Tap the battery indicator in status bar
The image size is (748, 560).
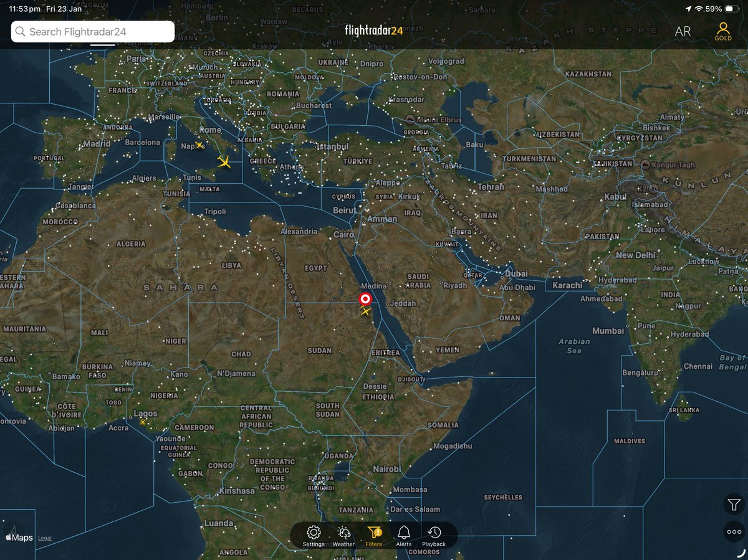[731, 9]
